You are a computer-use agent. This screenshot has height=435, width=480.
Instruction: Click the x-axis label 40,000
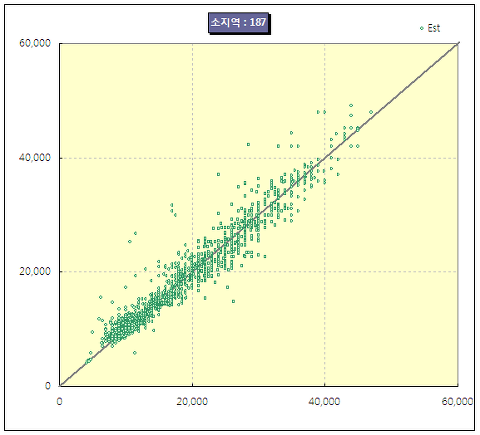pyautogui.click(x=324, y=402)
